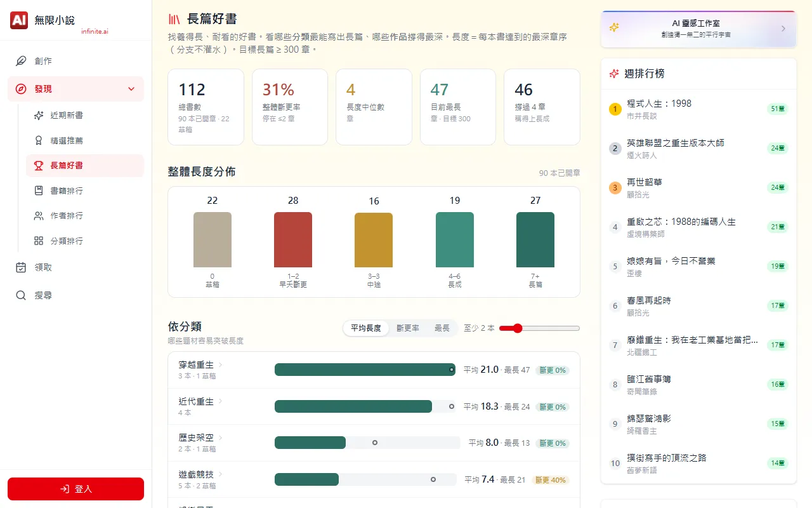The height and width of the screenshot is (508, 812).
Task: Collapse the 發現 menu chevron
Action: (131, 89)
